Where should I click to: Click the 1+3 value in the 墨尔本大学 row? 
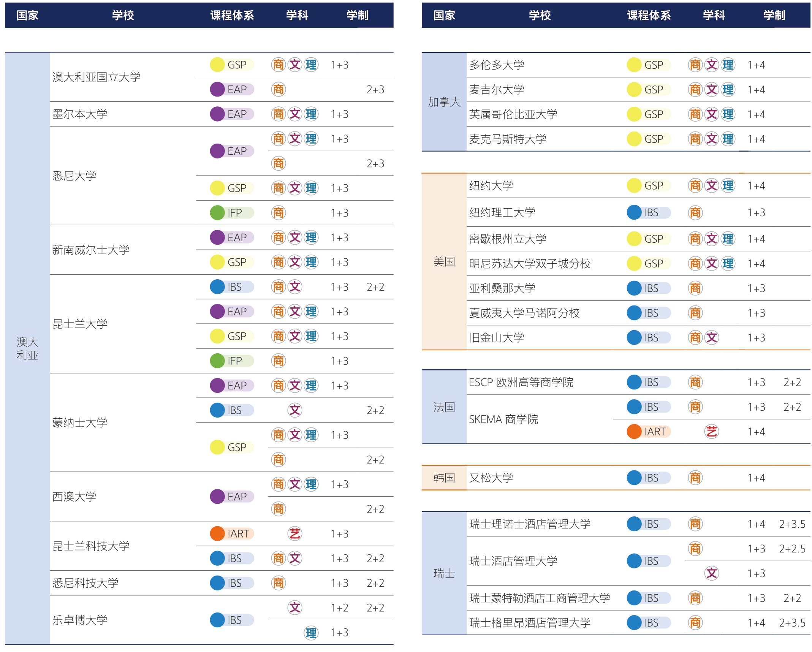[x=339, y=114]
